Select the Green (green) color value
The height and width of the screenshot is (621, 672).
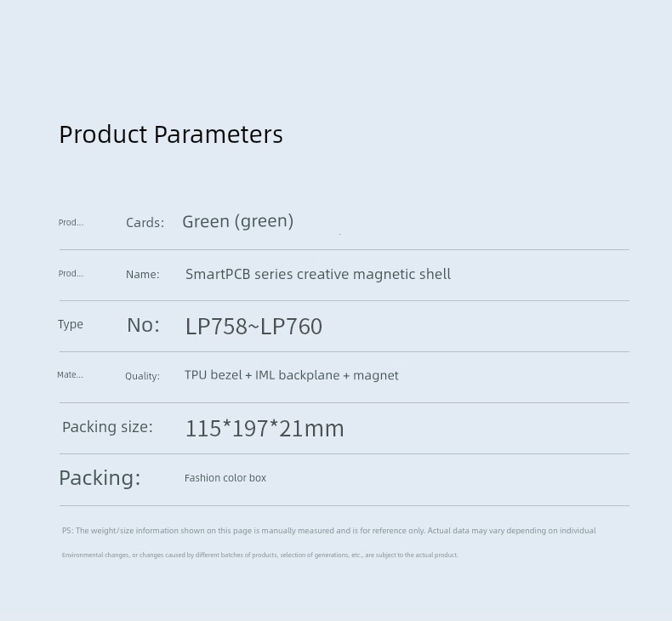tap(238, 221)
